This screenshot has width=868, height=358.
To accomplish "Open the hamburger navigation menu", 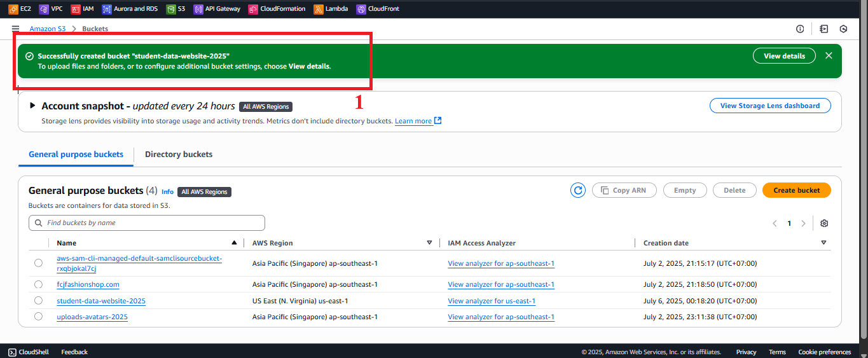I will [x=15, y=29].
